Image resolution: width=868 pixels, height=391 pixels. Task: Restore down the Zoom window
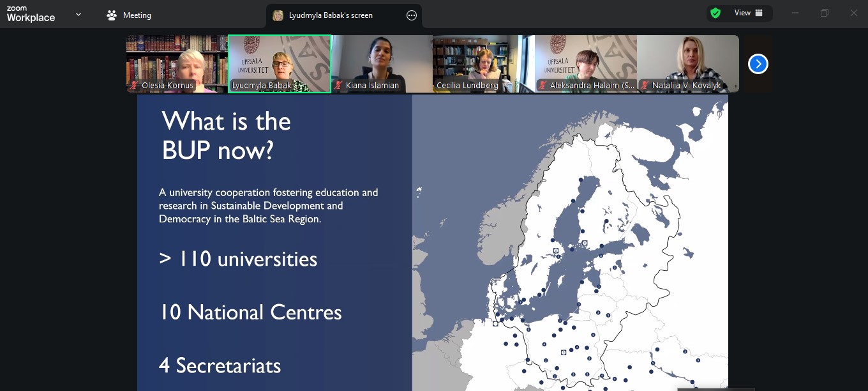(825, 13)
